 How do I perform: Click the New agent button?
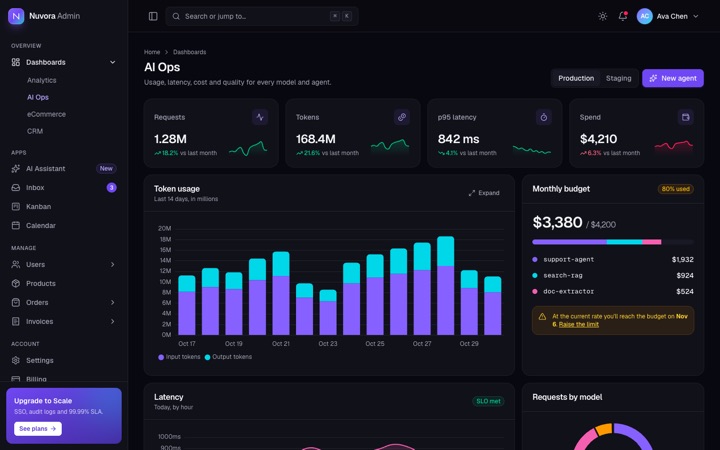tap(673, 78)
